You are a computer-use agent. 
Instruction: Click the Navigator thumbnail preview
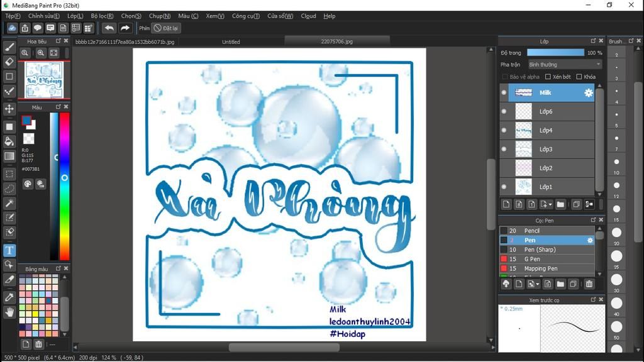[44, 80]
